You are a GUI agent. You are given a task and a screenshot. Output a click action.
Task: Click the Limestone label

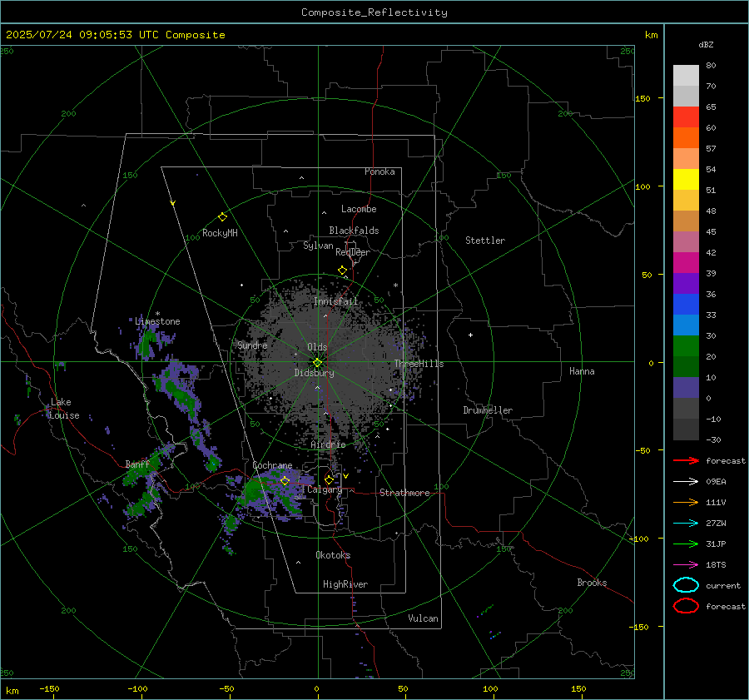click(x=157, y=321)
